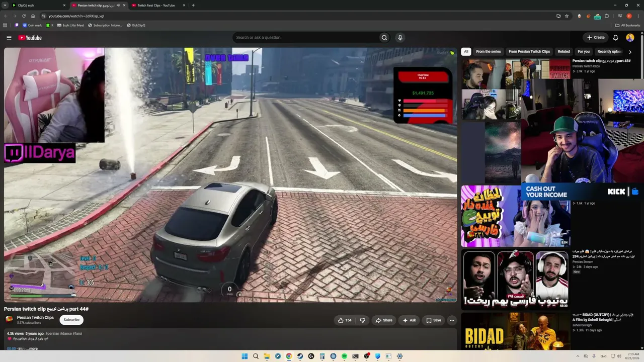The height and width of the screenshot is (362, 644).
Task: Open more actions for the video
Action: pyautogui.click(x=452, y=320)
